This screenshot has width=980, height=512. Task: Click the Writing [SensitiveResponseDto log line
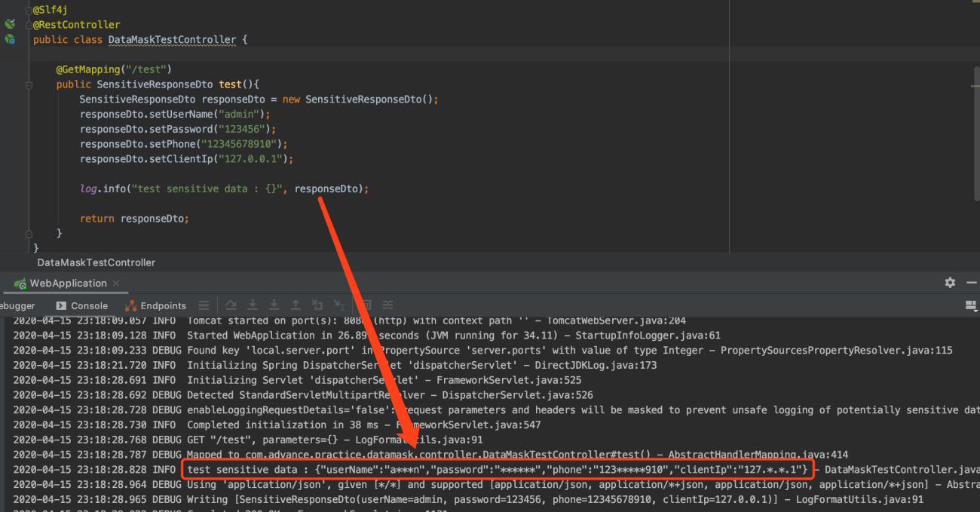(x=468, y=499)
